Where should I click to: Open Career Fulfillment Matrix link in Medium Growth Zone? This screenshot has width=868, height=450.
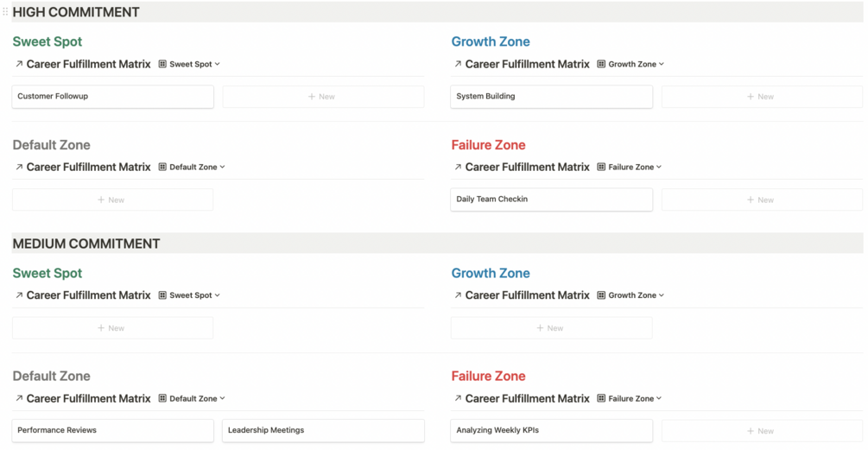[x=527, y=295]
